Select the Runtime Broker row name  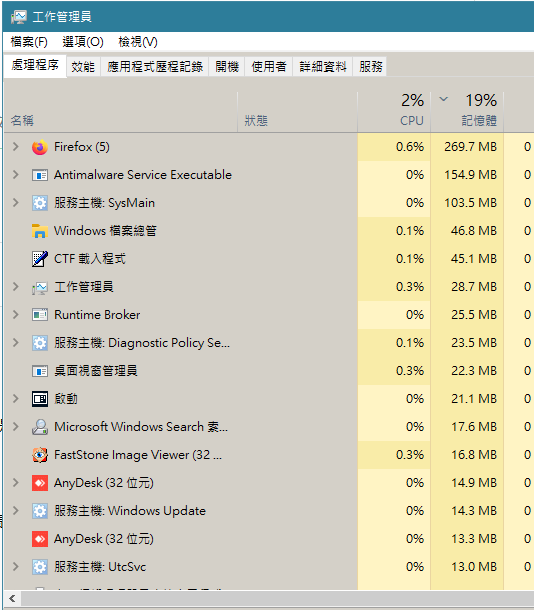[97, 315]
